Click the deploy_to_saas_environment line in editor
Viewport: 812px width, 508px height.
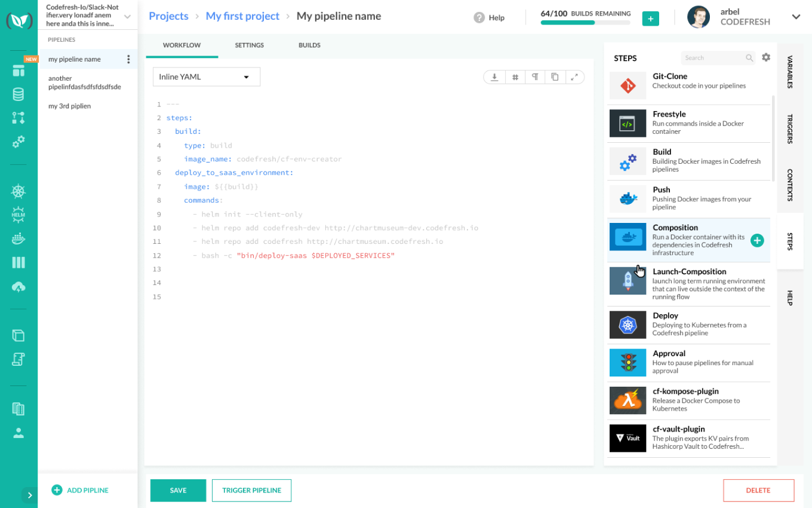click(234, 173)
